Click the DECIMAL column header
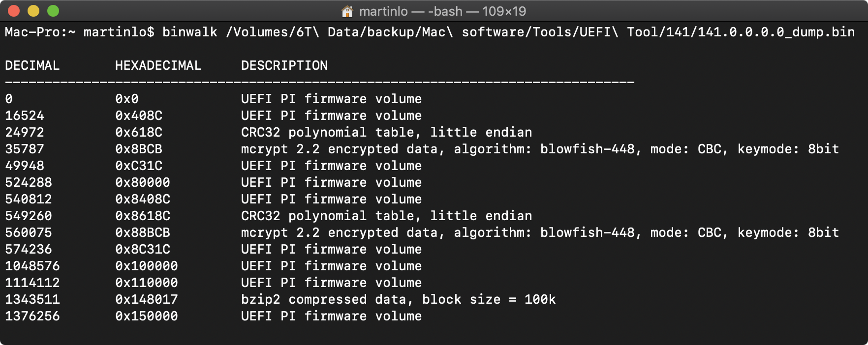 tap(32, 65)
